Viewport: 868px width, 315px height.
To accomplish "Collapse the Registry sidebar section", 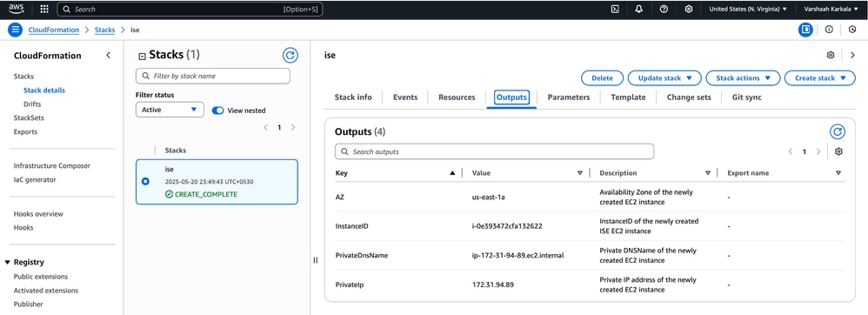I will (8, 263).
